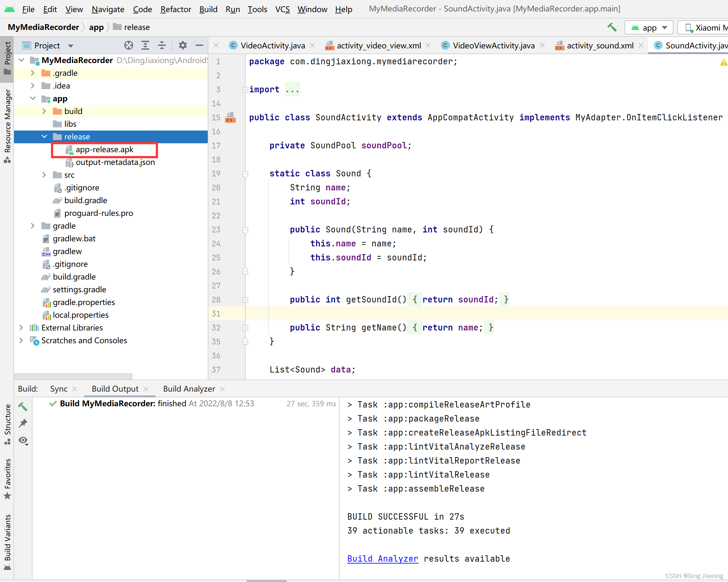Click the Make Project hammer icon
Viewport: 728px width, 582px height.
coord(612,27)
